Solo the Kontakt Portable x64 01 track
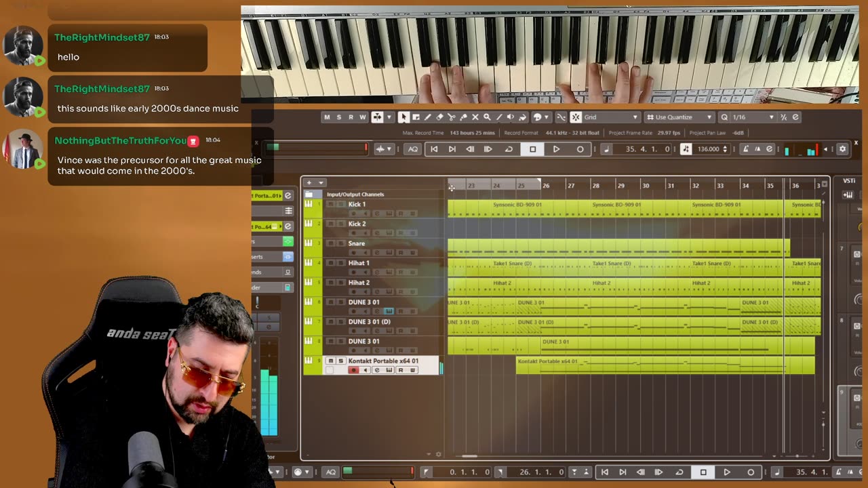868x488 pixels. [340, 361]
